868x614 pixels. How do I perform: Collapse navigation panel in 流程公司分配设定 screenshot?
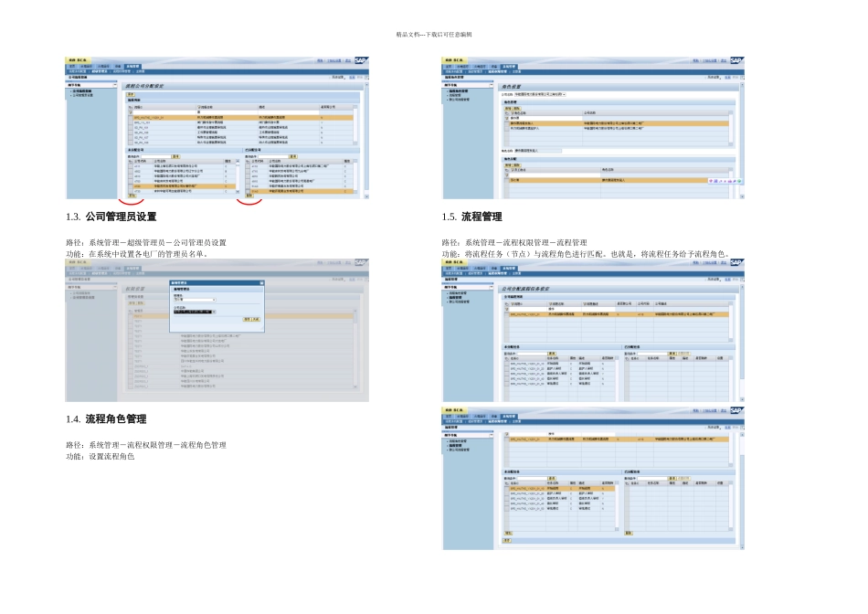coord(114,85)
